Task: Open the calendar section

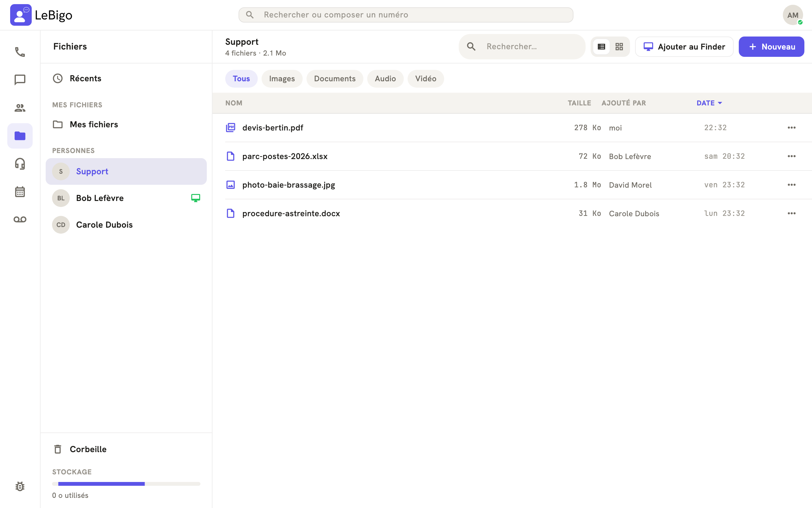Action: (20, 191)
